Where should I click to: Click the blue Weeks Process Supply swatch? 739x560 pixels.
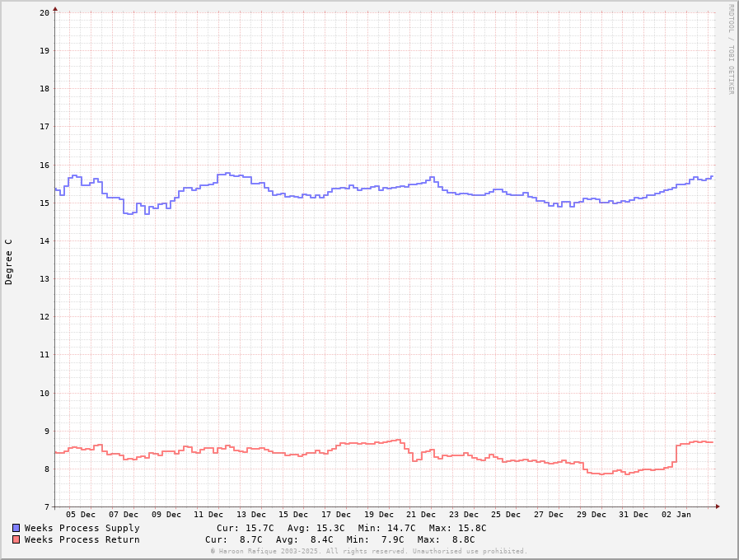click(x=16, y=528)
